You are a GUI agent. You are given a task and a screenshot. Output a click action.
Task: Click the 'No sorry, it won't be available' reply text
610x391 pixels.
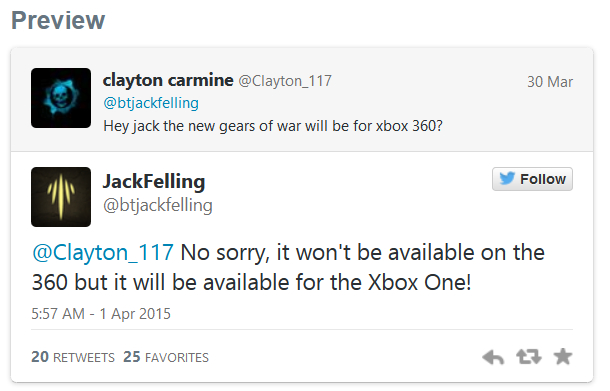point(288,267)
